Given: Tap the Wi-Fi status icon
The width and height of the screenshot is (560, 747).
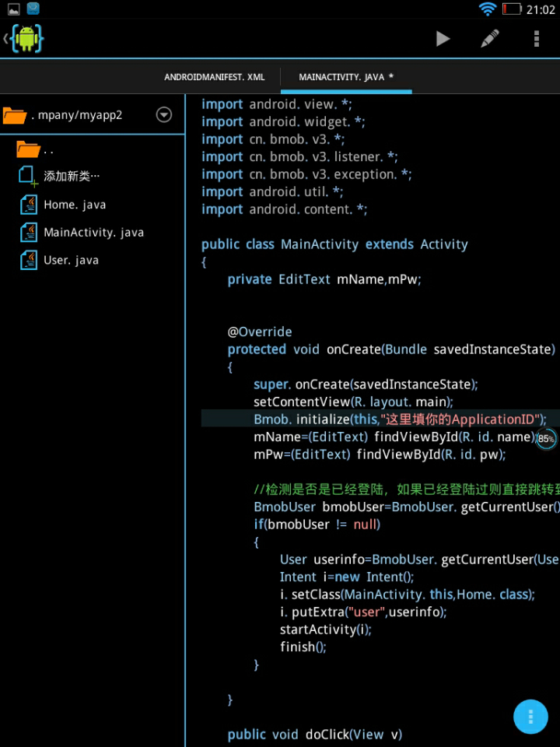Looking at the screenshot, I should [488, 9].
